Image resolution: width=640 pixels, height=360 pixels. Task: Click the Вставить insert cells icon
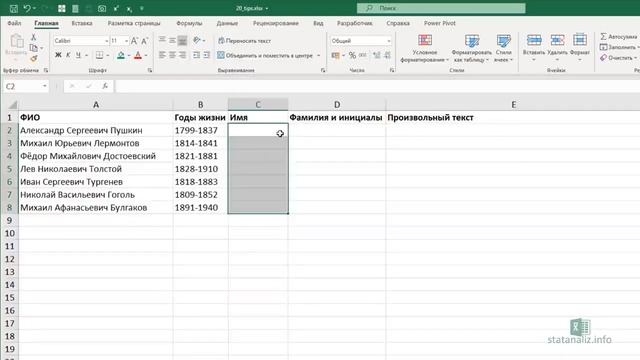(x=534, y=40)
